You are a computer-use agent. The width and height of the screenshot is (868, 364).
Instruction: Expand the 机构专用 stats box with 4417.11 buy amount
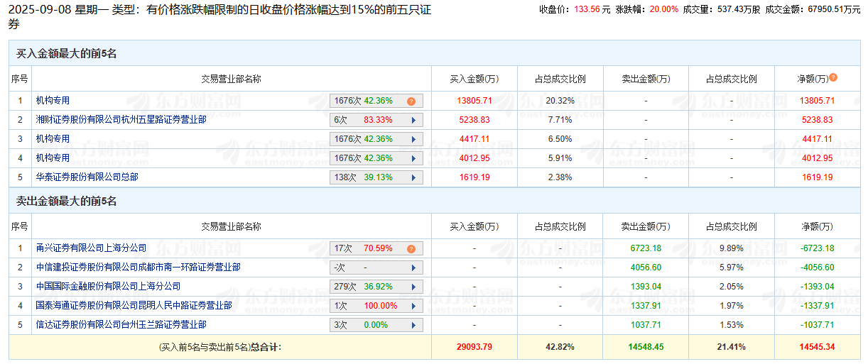[376, 139]
